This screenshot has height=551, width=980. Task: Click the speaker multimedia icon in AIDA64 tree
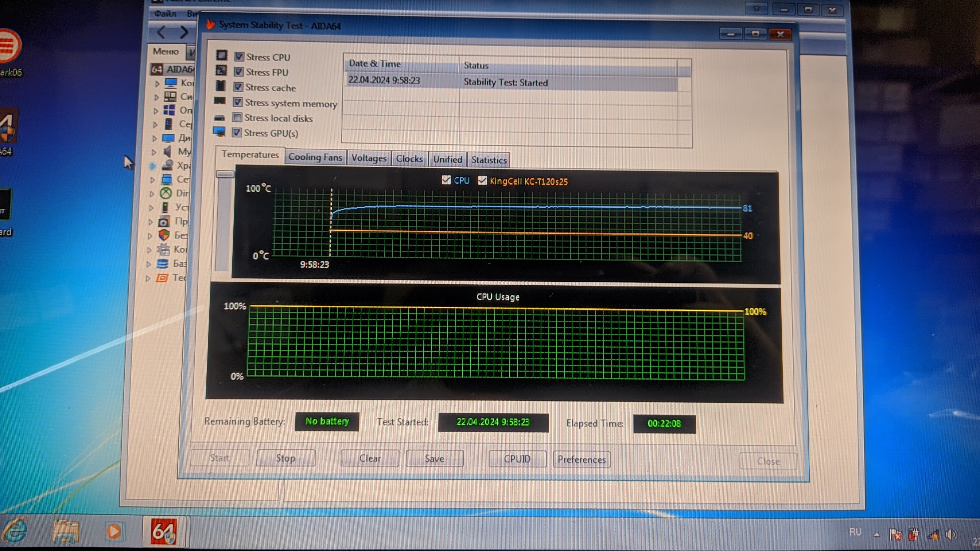[x=167, y=151]
